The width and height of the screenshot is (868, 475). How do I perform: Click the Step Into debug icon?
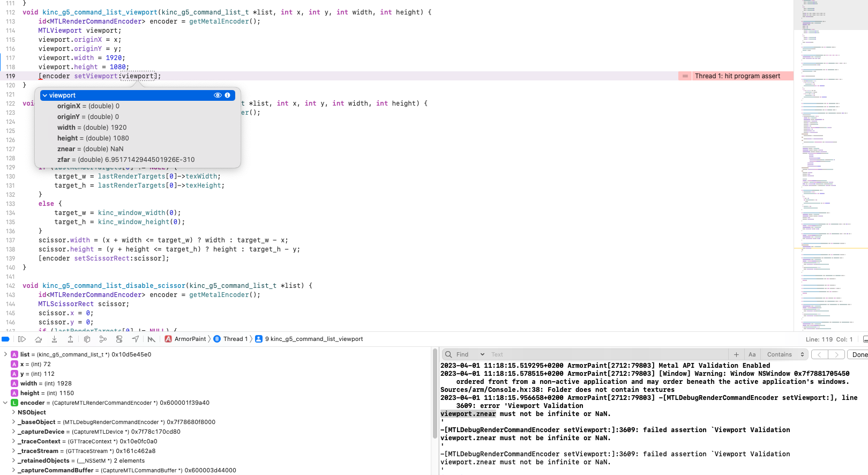click(54, 339)
